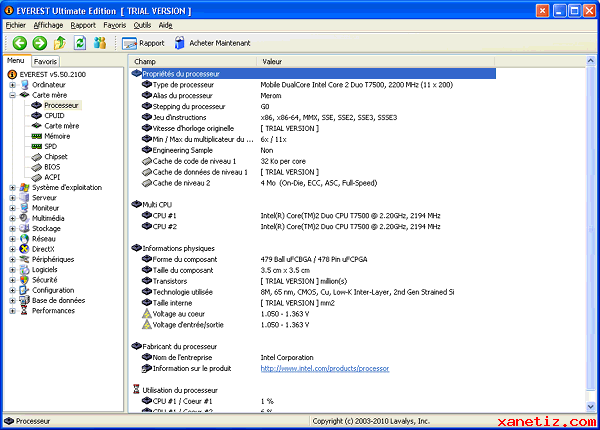Open the CPUID tree item
This screenshot has width=600, height=430.
click(x=54, y=116)
